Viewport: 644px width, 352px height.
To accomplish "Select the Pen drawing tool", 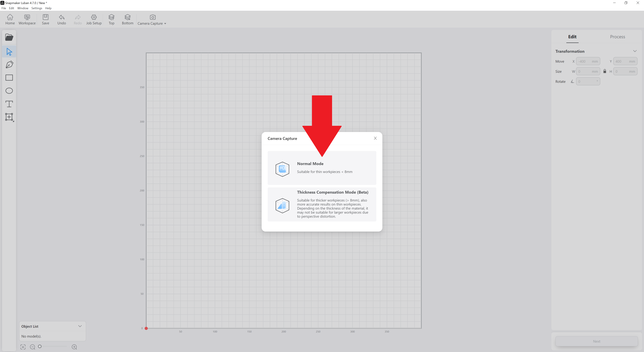I will [x=9, y=65].
